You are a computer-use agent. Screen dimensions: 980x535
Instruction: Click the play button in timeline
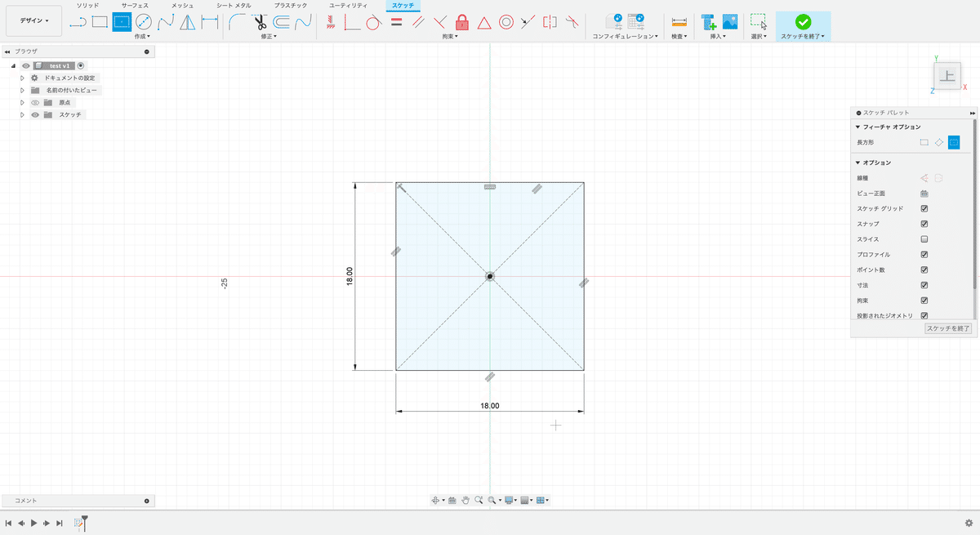click(33, 523)
